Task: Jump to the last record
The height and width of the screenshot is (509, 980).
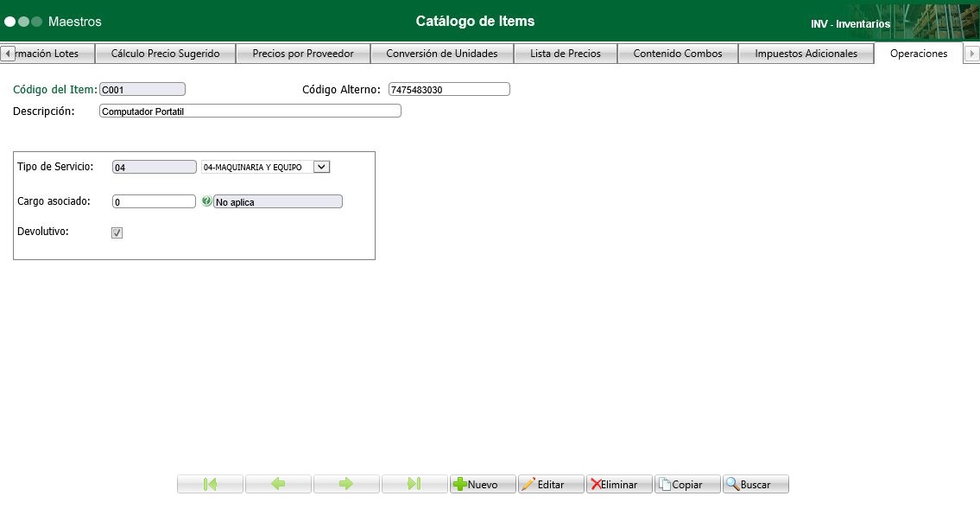Action: [x=414, y=484]
